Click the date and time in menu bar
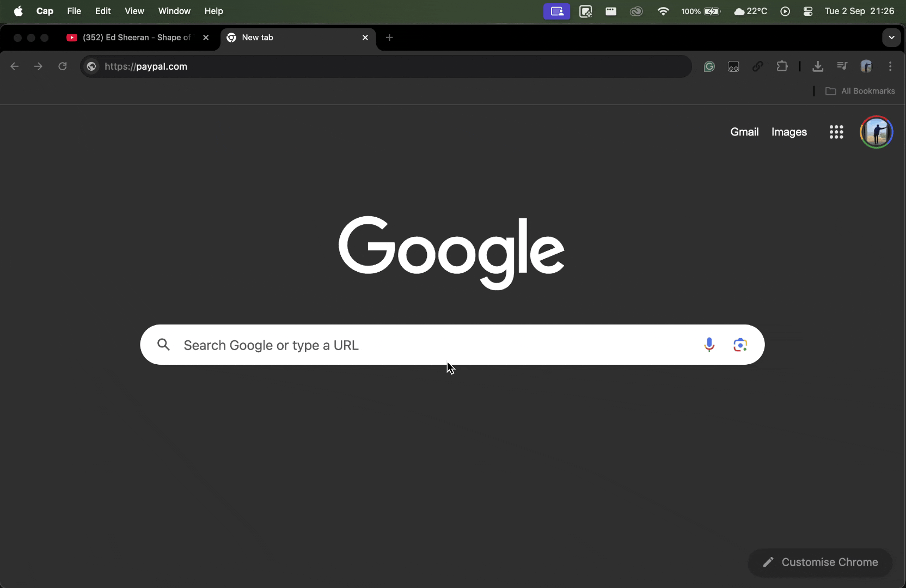This screenshot has width=906, height=588. point(859,11)
